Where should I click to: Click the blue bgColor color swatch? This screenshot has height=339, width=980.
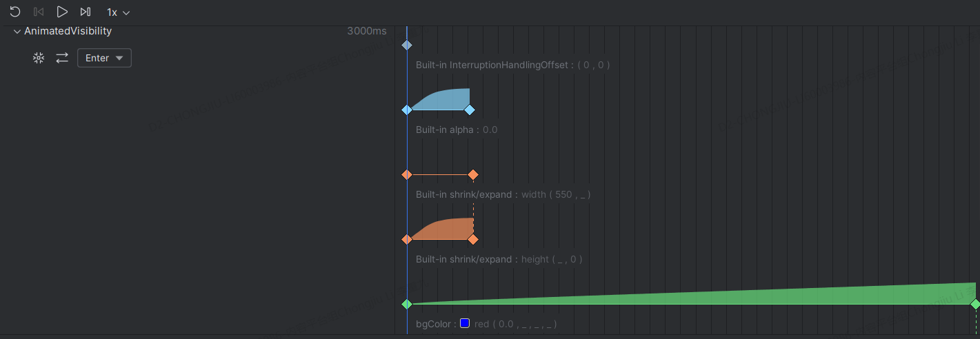(465, 323)
